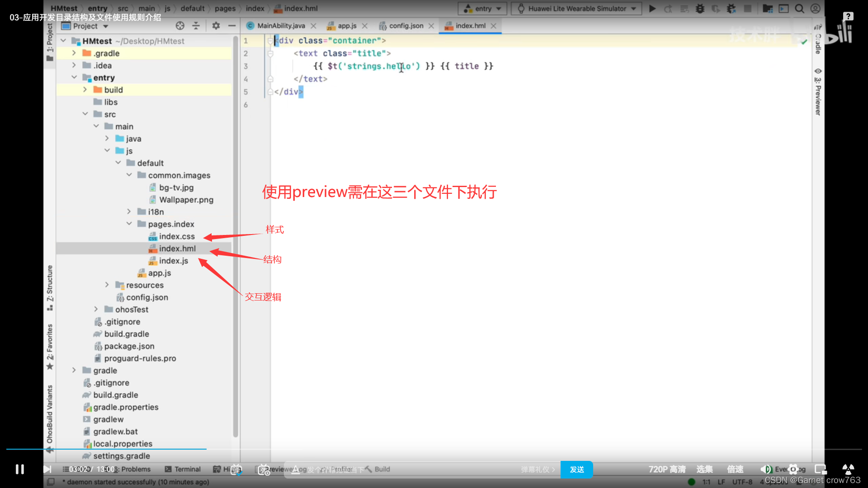Click the project structure folder icon in toolbar
Screen dimensions: 868x488
pos(768,9)
